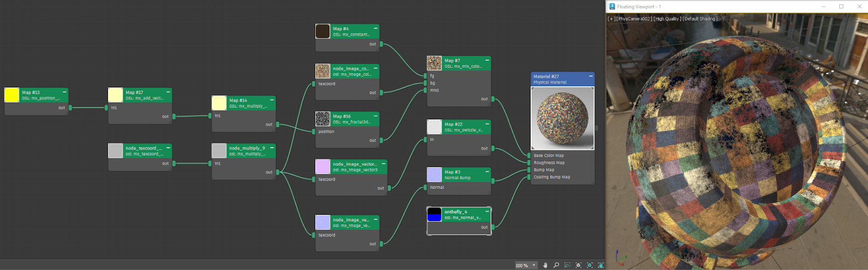Click the blue thumbnail on node_image_ve node
This screenshot has height=270, width=868.
(323, 222)
